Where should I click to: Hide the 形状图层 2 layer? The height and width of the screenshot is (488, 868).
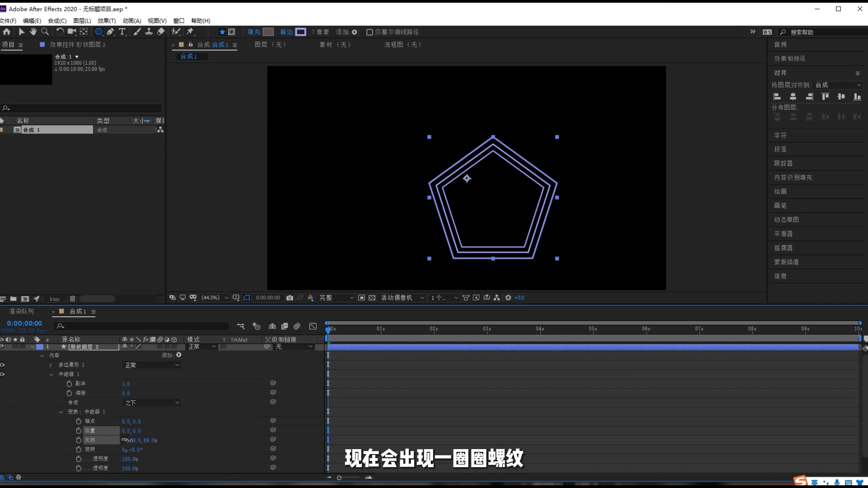pos(2,347)
